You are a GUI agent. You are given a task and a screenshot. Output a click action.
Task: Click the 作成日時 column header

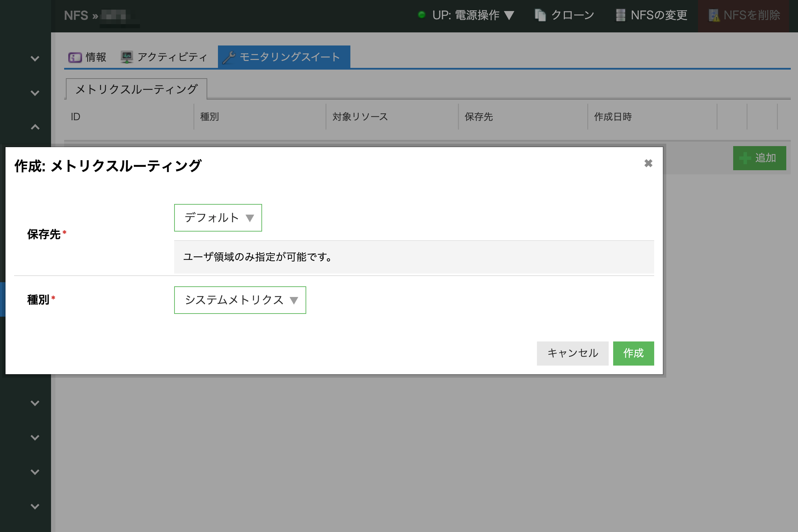(x=612, y=117)
